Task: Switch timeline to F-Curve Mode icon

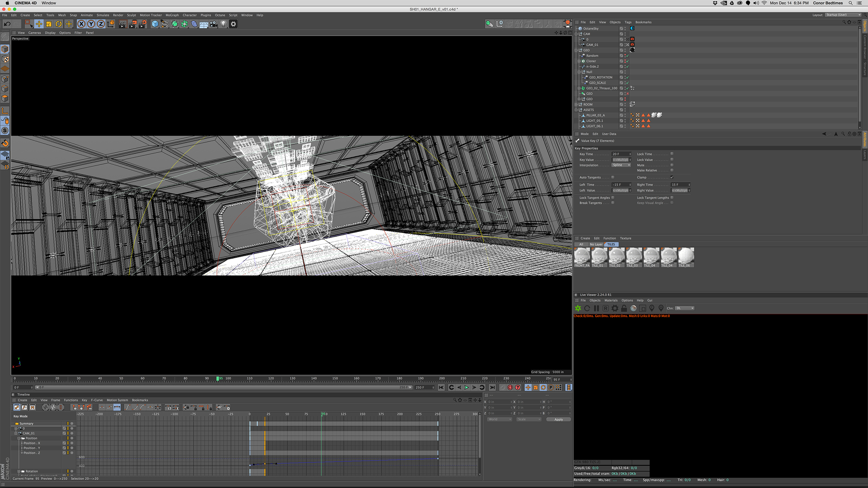Action: point(25,407)
